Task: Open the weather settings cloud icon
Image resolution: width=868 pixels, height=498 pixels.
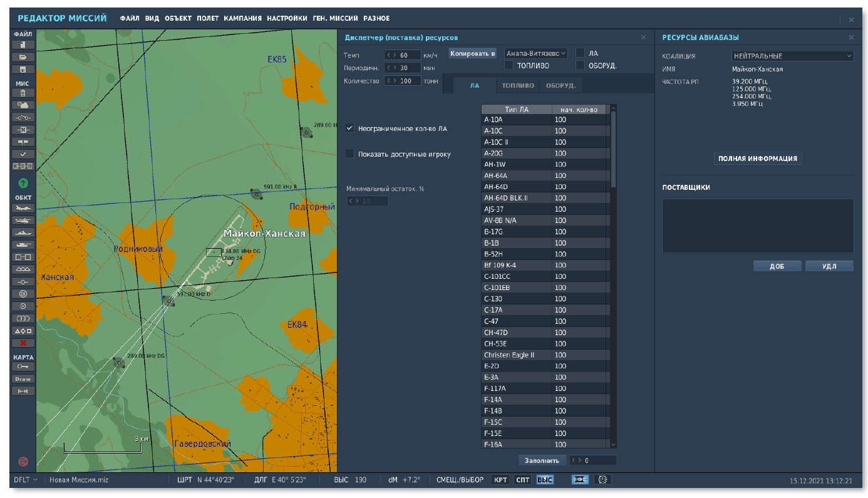Action: click(x=23, y=105)
